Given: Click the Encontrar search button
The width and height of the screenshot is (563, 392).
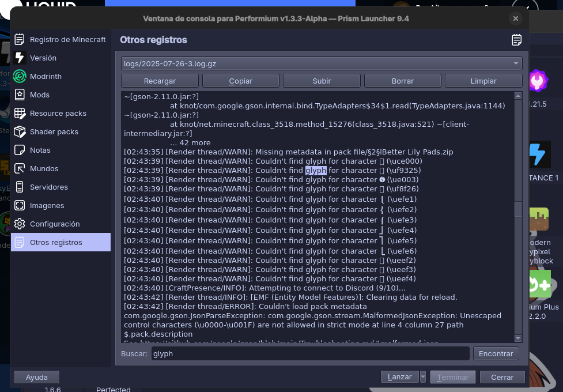Looking at the screenshot, I should (x=496, y=353).
